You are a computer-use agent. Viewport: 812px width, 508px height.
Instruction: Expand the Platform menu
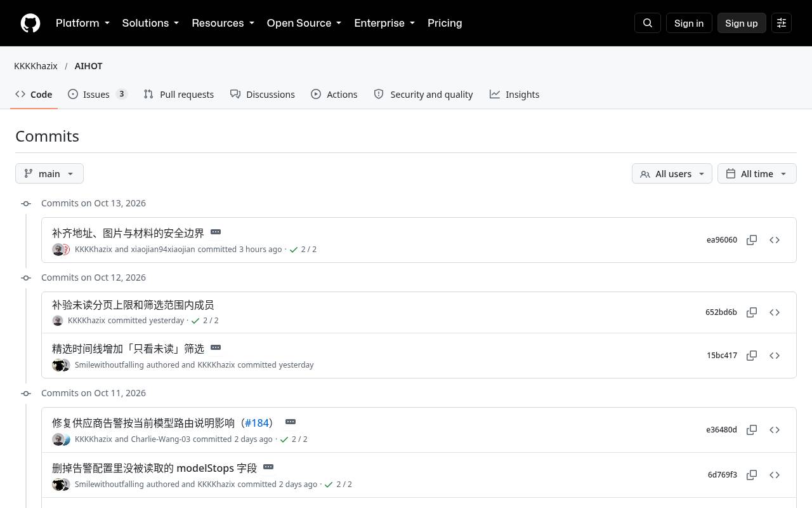82,23
